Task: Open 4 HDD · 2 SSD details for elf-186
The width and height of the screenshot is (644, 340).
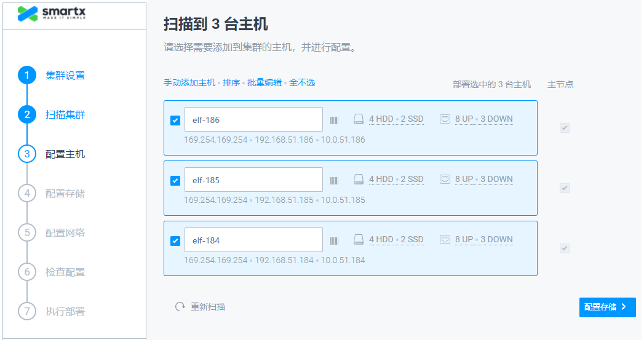Action: (x=396, y=119)
